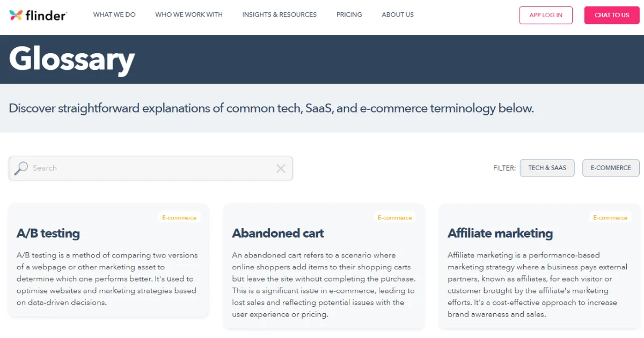Toggle the TECH & SAAS filter
This screenshot has height=338, width=644.
[x=547, y=168]
